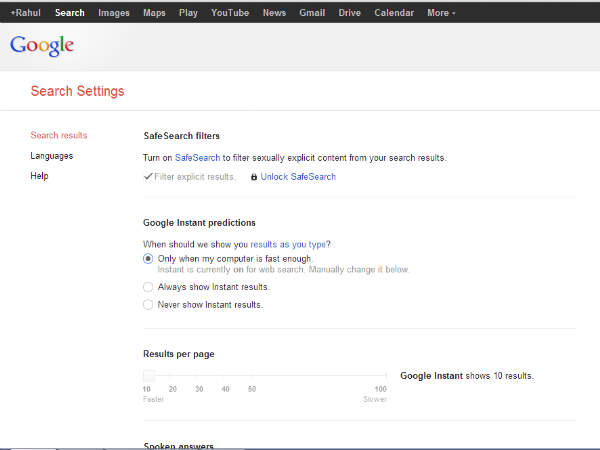This screenshot has width=600, height=450.
Task: Select Only when my computer is fast enough
Action: pos(148,259)
